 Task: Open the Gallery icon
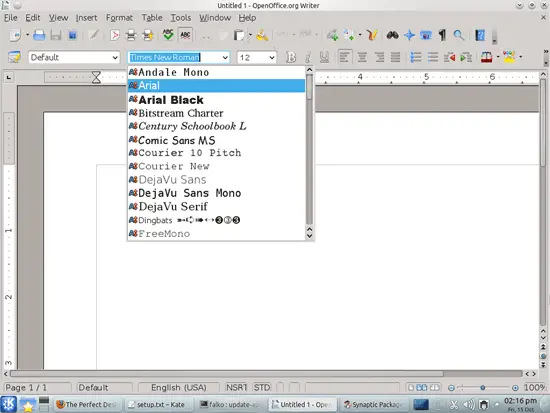(426, 35)
